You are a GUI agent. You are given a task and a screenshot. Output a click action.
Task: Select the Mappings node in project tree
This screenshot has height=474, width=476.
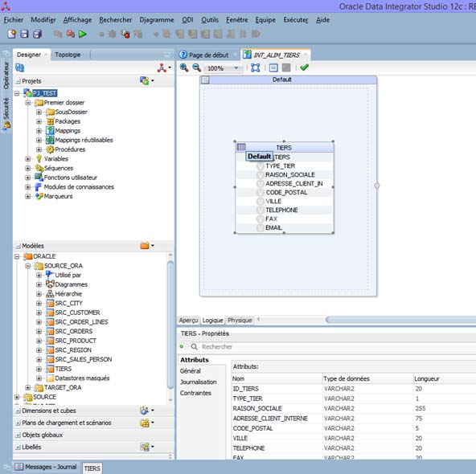68,131
